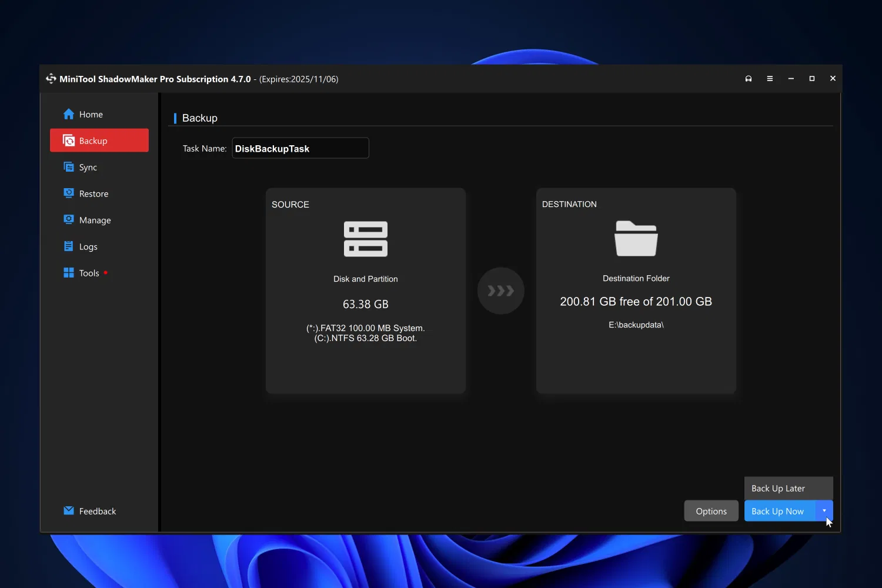
Task: Click the headphones support icon in title bar
Action: point(749,79)
